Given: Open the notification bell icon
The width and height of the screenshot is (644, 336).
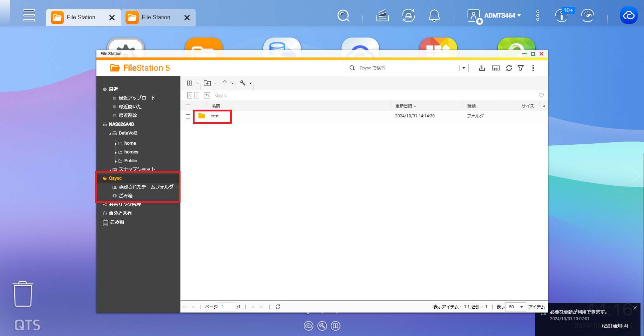Looking at the screenshot, I should (434, 16).
